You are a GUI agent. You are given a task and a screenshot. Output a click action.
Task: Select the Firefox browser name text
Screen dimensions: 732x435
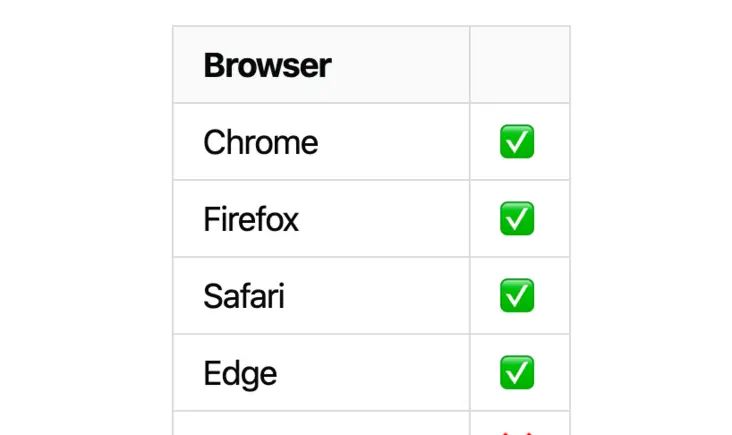251,219
